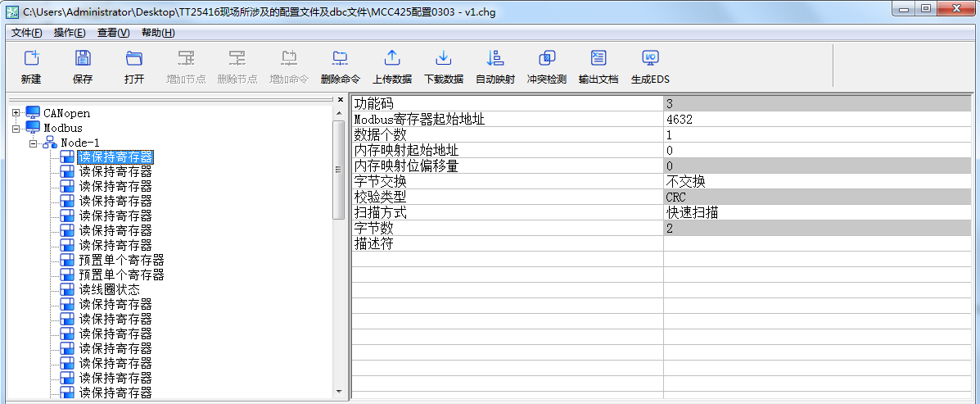Click the empty 描述符 value field

pos(818,244)
